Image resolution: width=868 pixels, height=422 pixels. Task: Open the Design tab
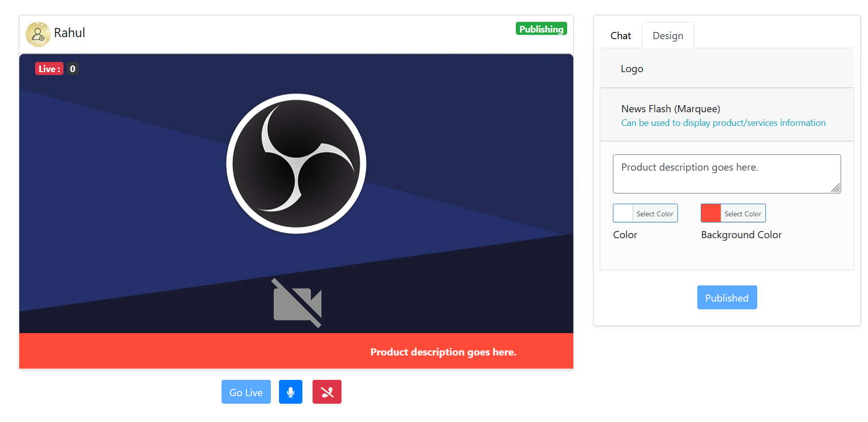click(x=668, y=36)
